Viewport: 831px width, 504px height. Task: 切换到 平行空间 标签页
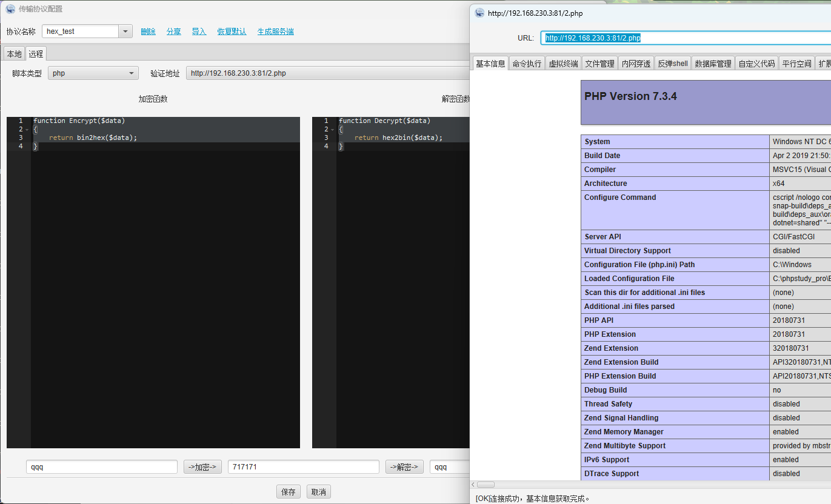point(796,62)
